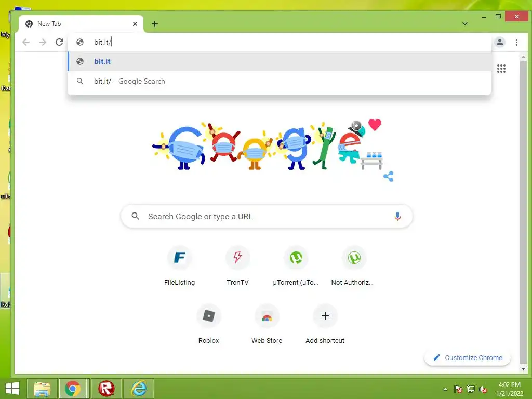Start voice search via microphone icon
Image resolution: width=532 pixels, height=399 pixels.
pos(397,216)
